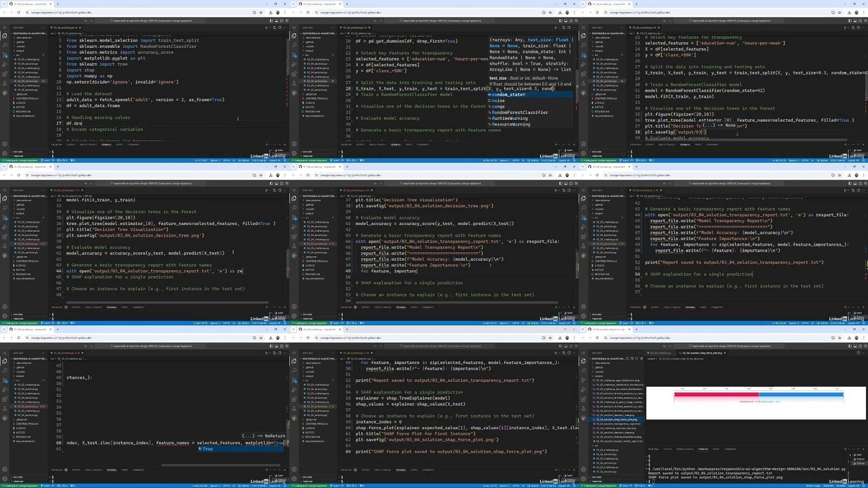This screenshot has height=488, width=868.
Task: Open Run dropdown arrow in the df.dro frame
Action: tap(270, 28)
